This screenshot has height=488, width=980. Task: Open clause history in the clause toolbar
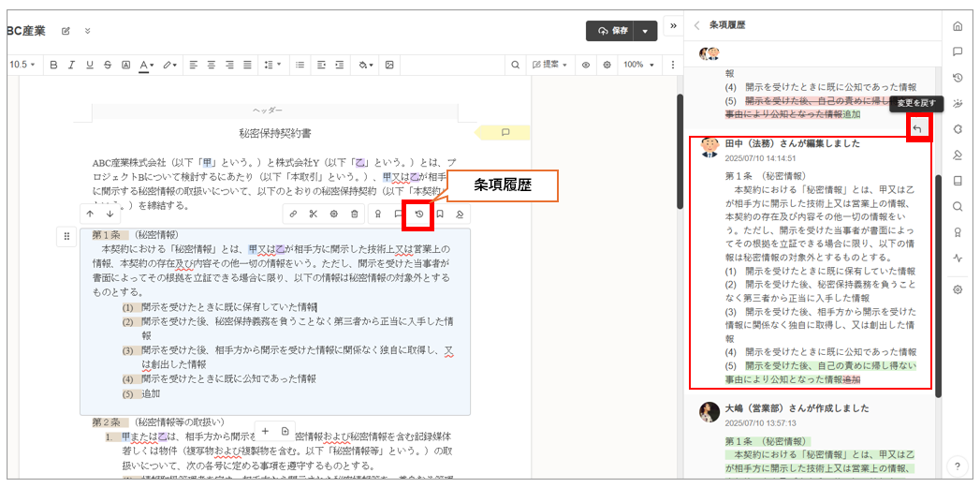click(419, 214)
